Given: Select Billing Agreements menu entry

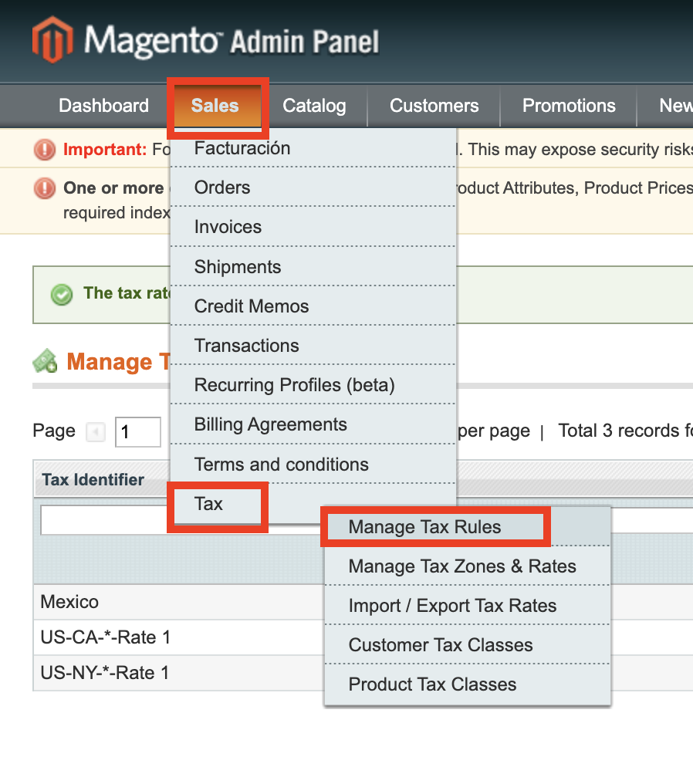Looking at the screenshot, I should (313, 424).
